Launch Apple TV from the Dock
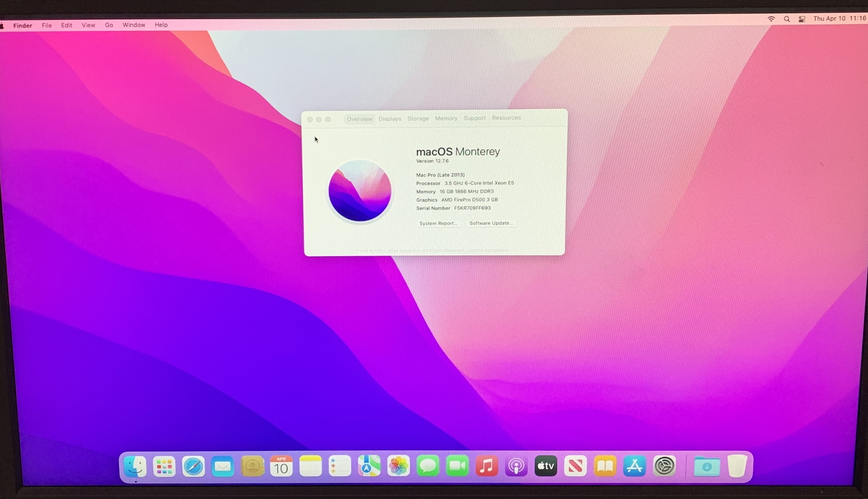868x499 pixels. [x=546, y=466]
